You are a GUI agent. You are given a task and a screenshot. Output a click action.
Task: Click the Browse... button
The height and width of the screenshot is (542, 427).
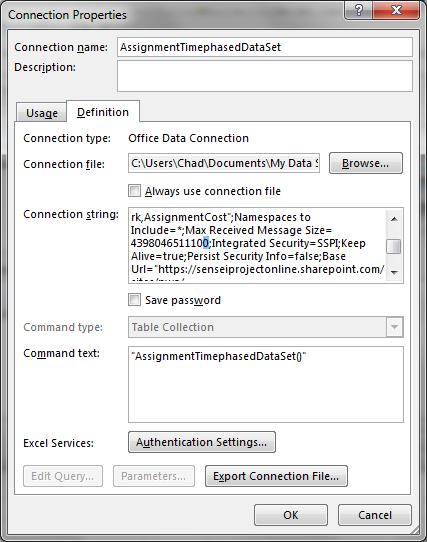(365, 163)
